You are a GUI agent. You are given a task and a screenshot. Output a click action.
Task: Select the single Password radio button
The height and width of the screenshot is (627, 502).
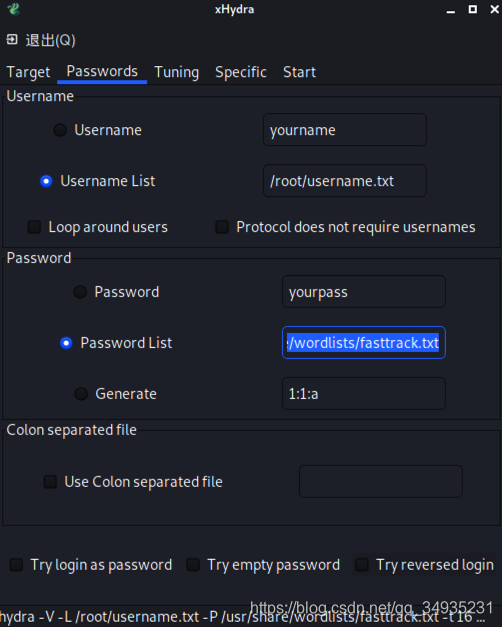[80, 292]
